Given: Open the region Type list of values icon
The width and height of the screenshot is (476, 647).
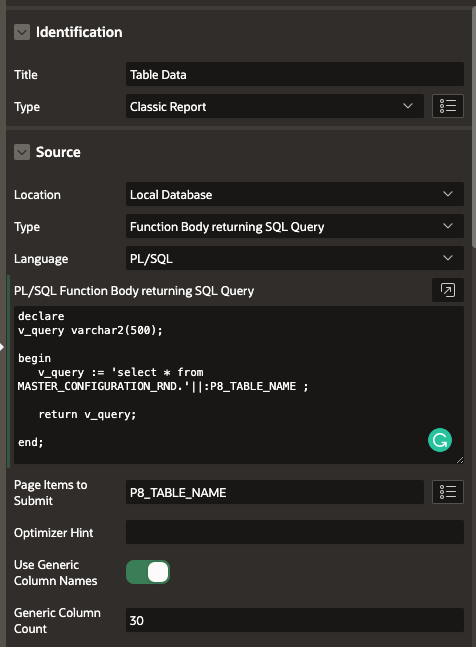Looking at the screenshot, I should [448, 106].
